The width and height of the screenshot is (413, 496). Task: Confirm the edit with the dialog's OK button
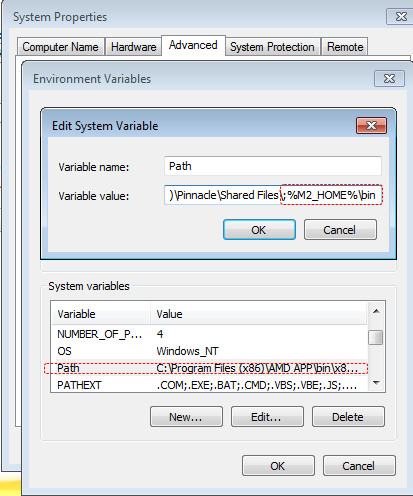click(x=259, y=230)
